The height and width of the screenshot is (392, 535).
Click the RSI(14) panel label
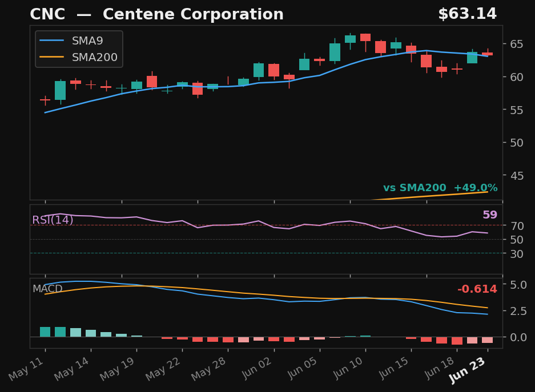tap(53, 220)
